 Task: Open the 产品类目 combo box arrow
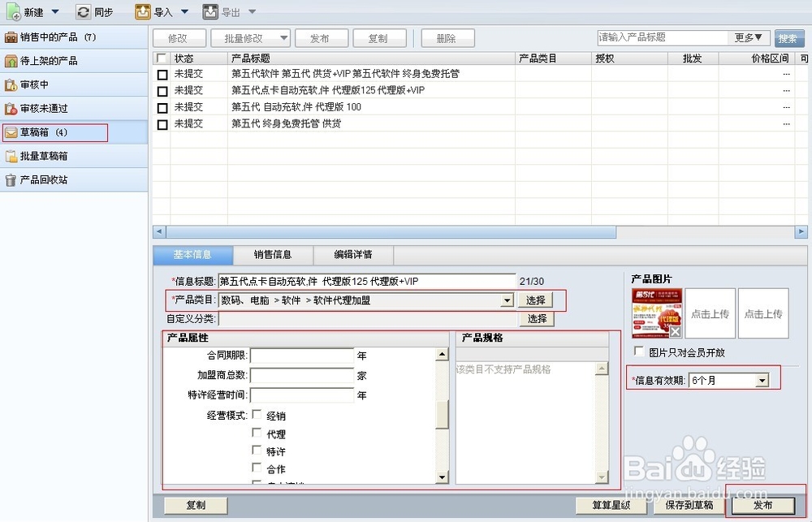(x=508, y=300)
